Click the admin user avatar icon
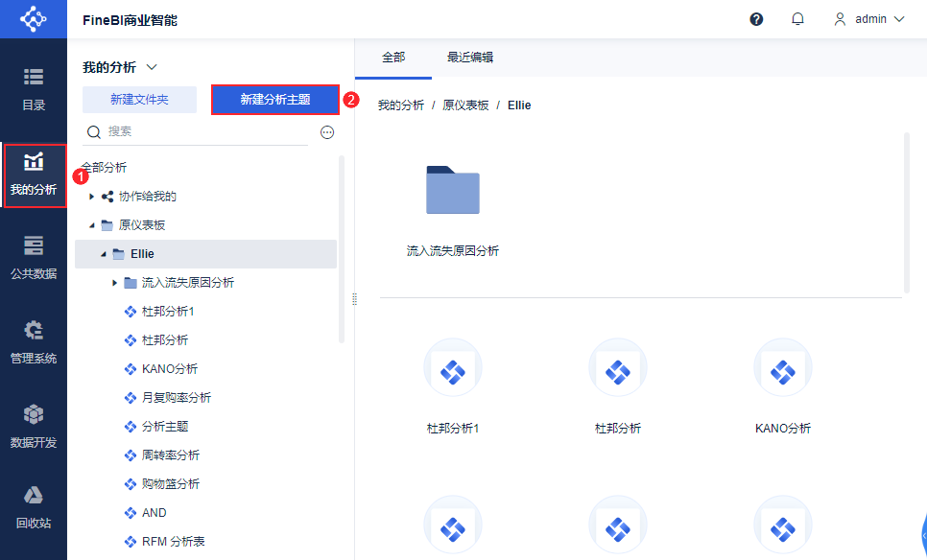The height and width of the screenshot is (560, 927). pos(840,19)
